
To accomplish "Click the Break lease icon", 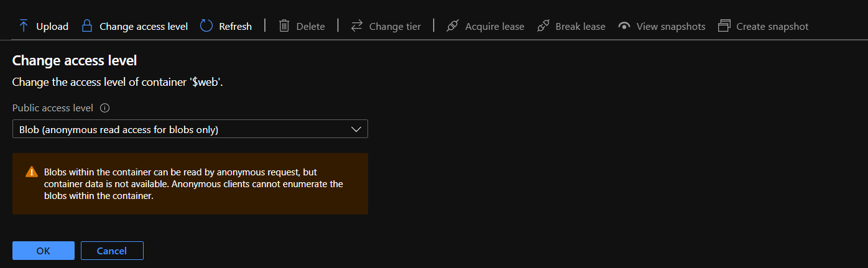I will coord(543,26).
